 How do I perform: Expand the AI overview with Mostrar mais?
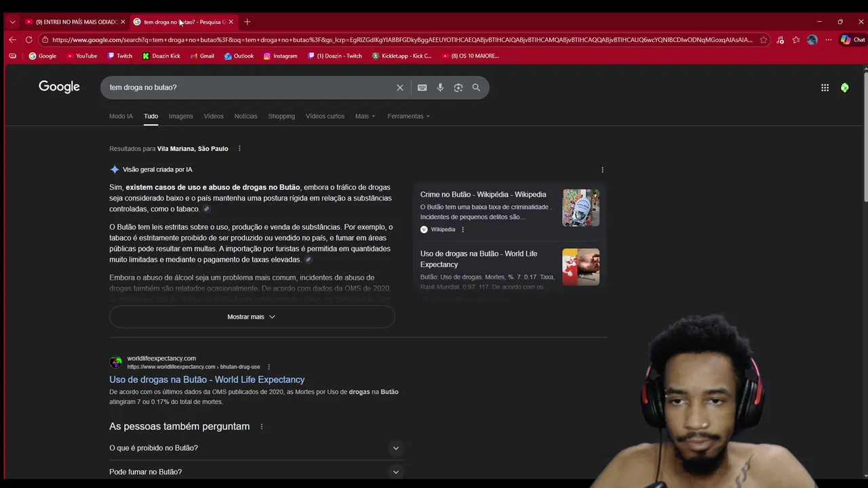pos(252,317)
